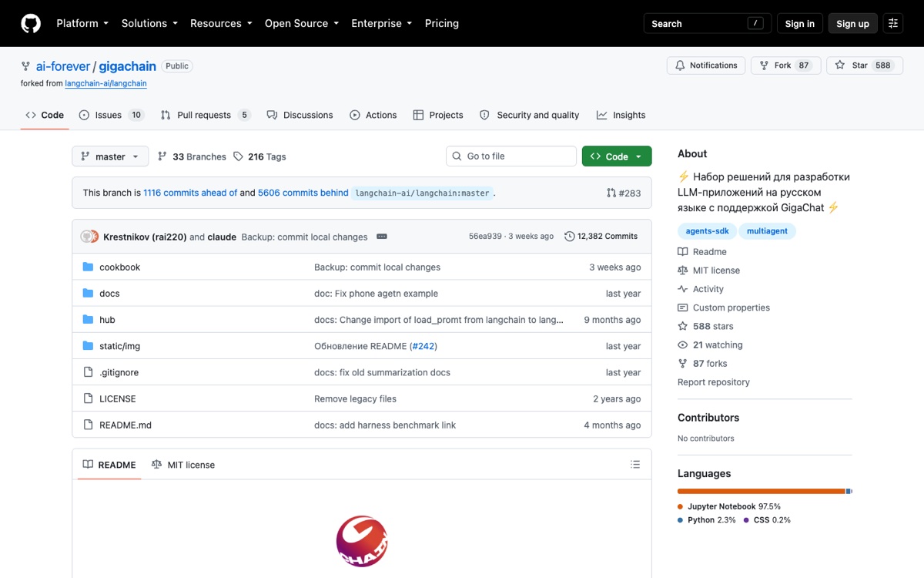Click the header Search box
The width and height of the screenshot is (924, 578).
click(x=708, y=23)
